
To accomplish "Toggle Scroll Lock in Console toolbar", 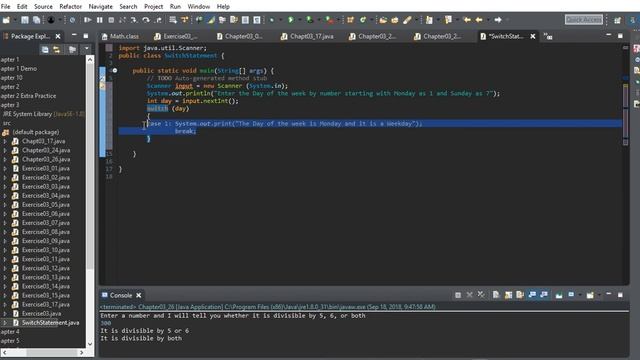I will (x=508, y=295).
